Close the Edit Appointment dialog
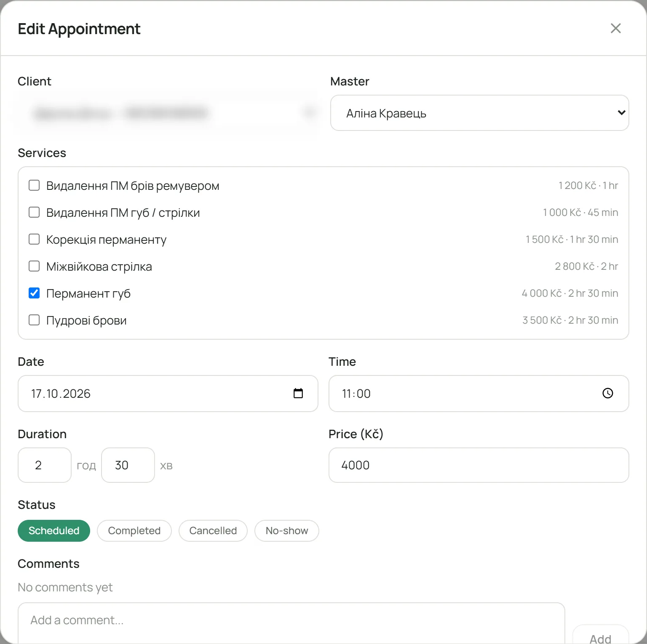The width and height of the screenshot is (647, 644). [615, 28]
